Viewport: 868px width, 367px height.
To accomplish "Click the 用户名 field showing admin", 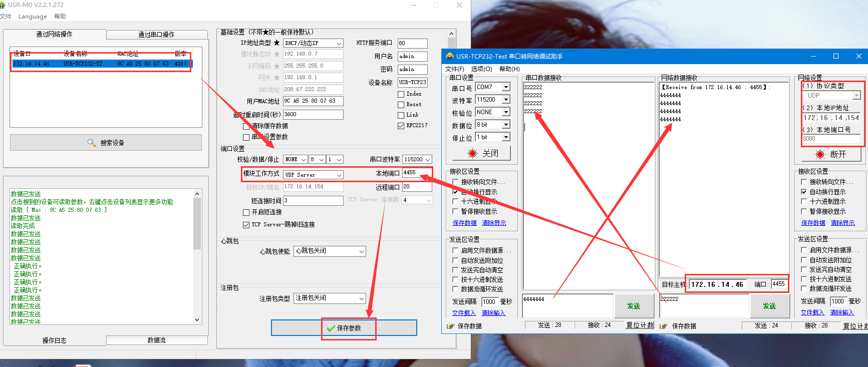I will (413, 57).
